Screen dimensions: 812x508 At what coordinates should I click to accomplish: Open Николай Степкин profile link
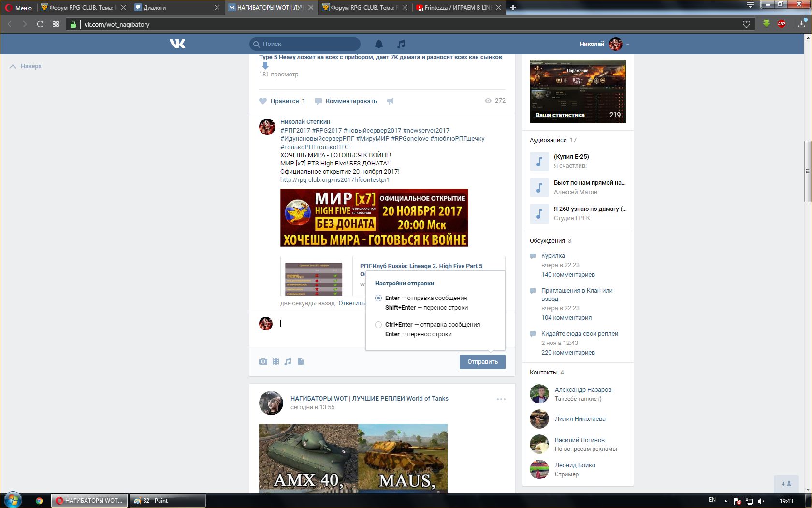click(x=305, y=122)
